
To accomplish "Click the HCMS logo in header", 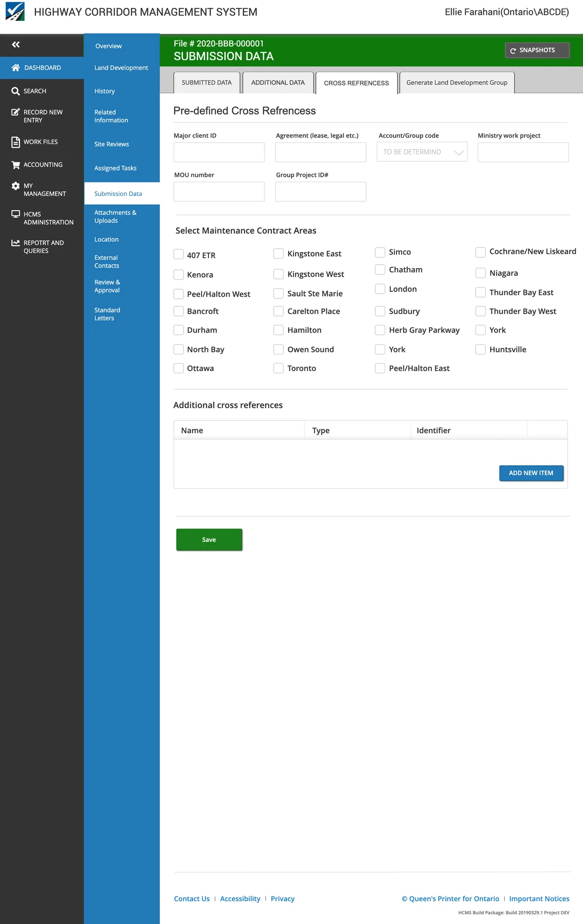I will click(15, 12).
